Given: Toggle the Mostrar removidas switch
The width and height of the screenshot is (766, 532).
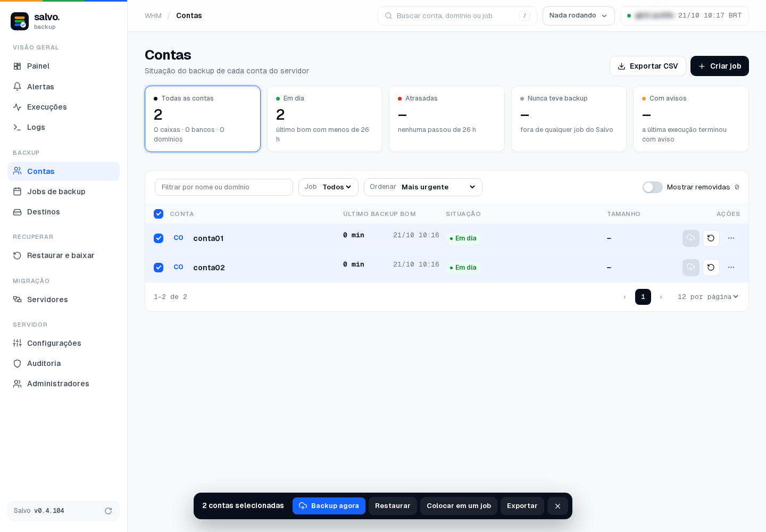Looking at the screenshot, I should [x=653, y=187].
